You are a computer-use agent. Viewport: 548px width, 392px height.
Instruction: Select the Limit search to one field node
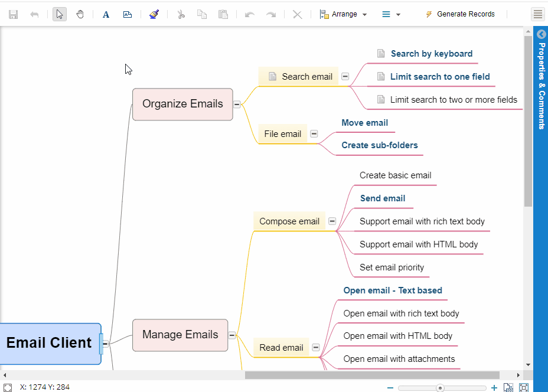pos(440,77)
